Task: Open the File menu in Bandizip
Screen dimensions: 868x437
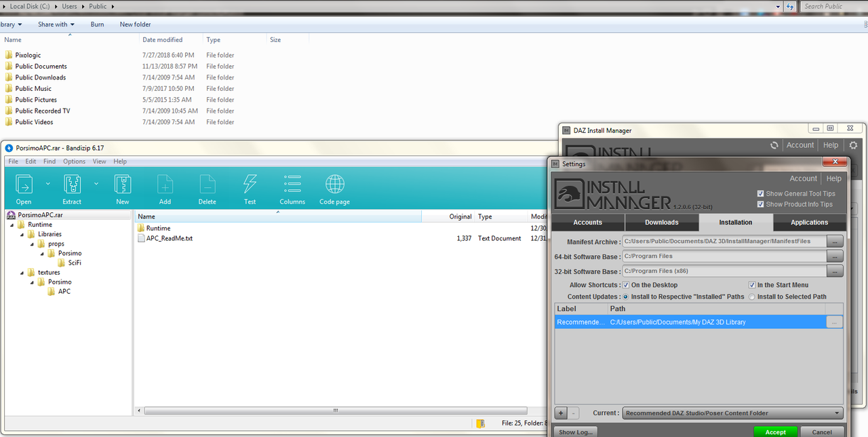Action: [13, 161]
